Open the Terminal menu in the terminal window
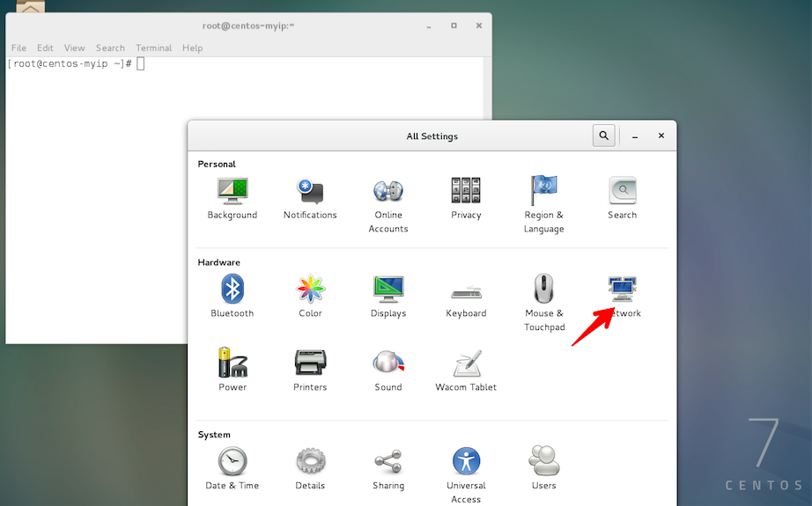812x506 pixels. click(154, 48)
